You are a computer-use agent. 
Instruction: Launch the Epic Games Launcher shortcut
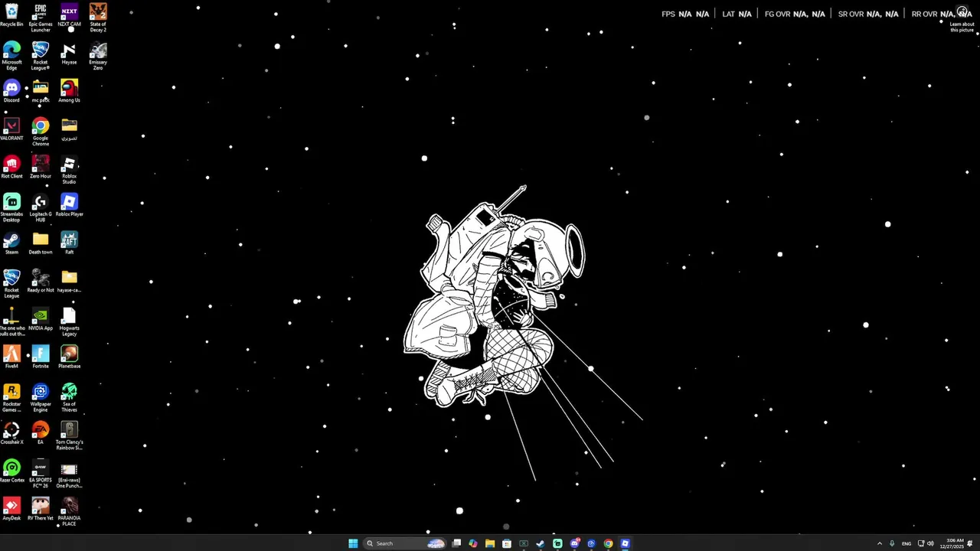pos(41,18)
